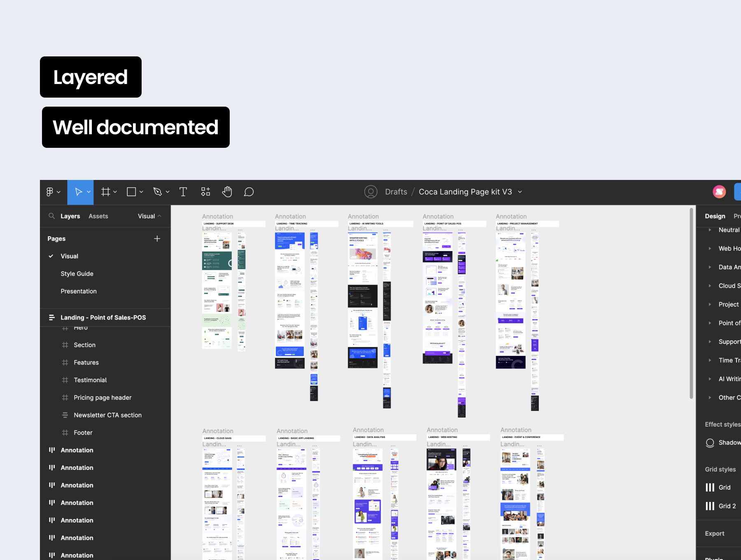Add a new page with plus icon

coord(157,239)
